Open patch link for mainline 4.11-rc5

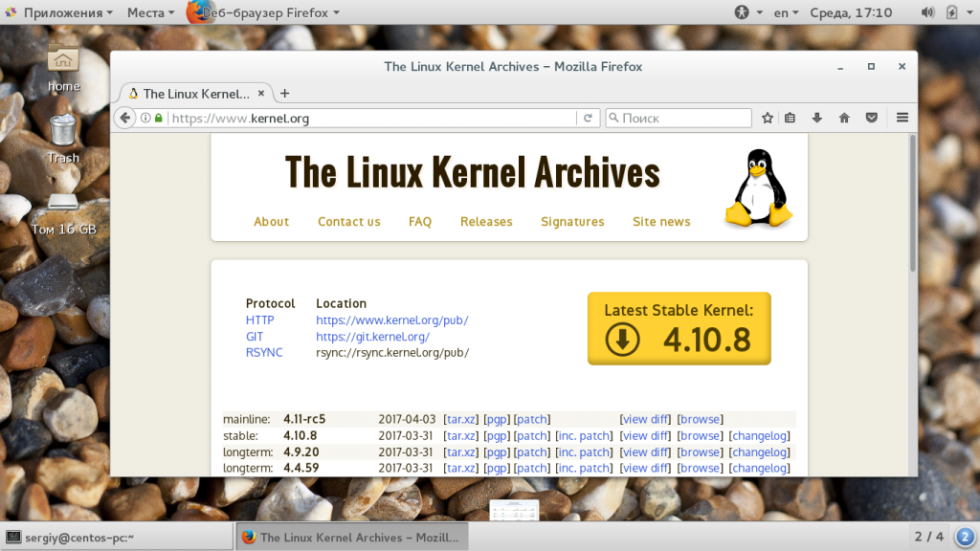coord(532,419)
